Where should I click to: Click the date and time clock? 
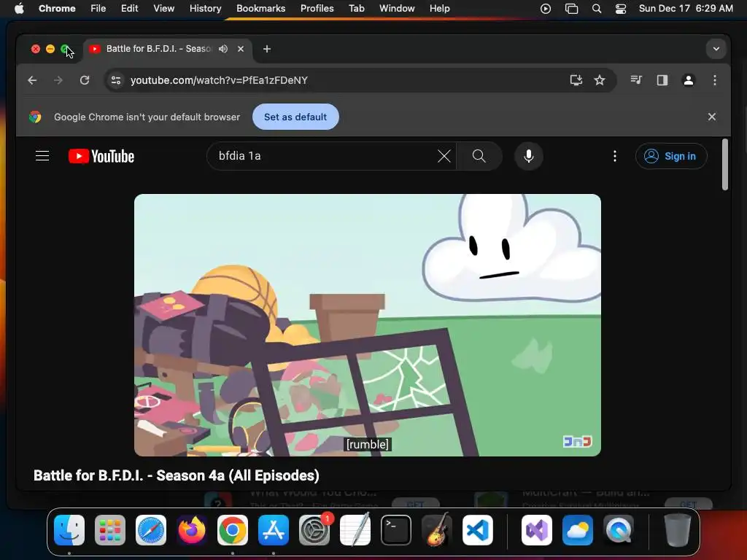(x=686, y=8)
